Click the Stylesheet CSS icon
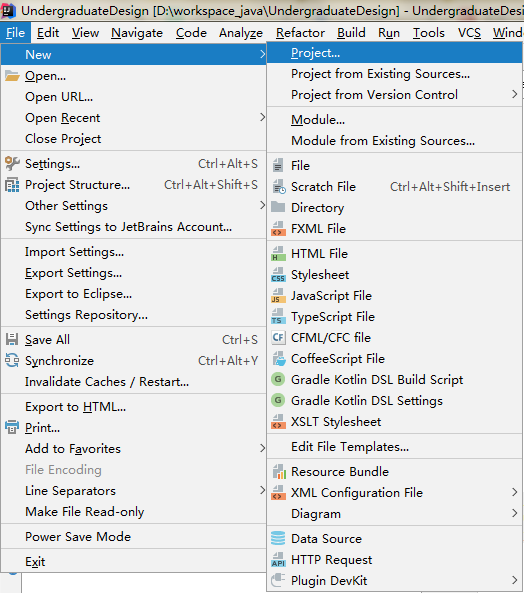The height and width of the screenshot is (593, 524). 278,275
